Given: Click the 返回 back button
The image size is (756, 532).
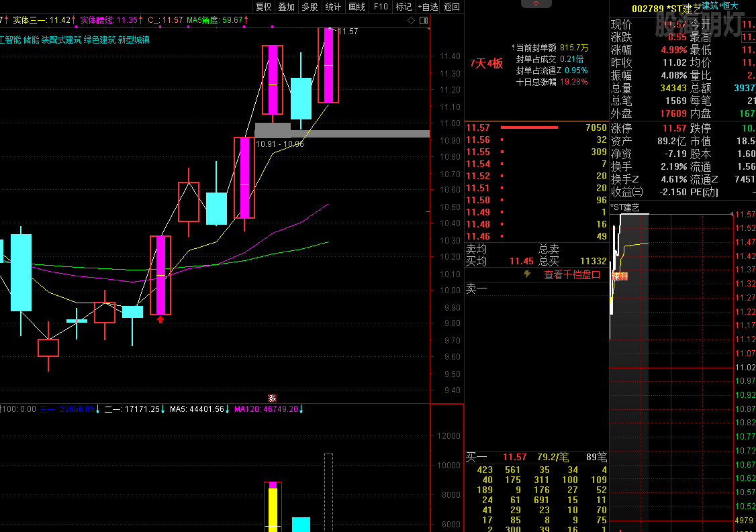Looking at the screenshot, I should click(452, 7).
